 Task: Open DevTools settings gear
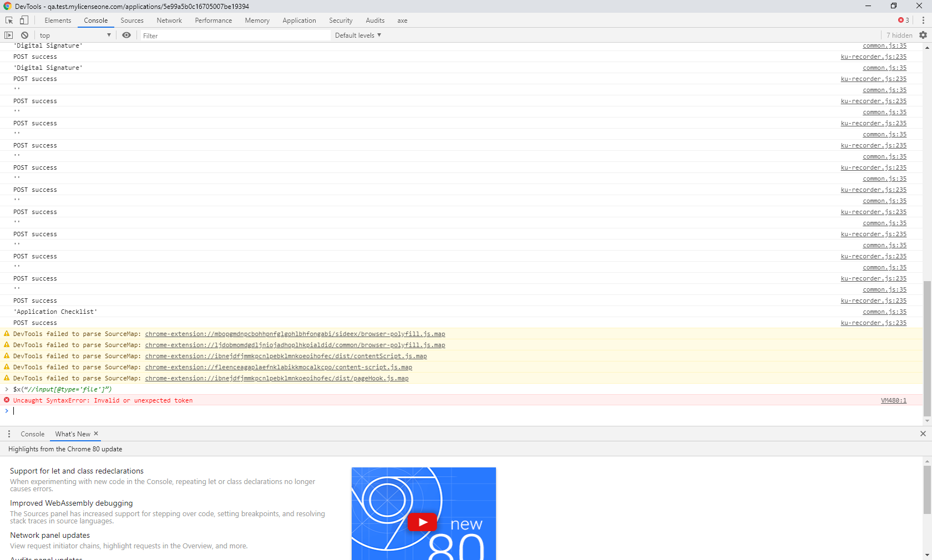(x=923, y=34)
